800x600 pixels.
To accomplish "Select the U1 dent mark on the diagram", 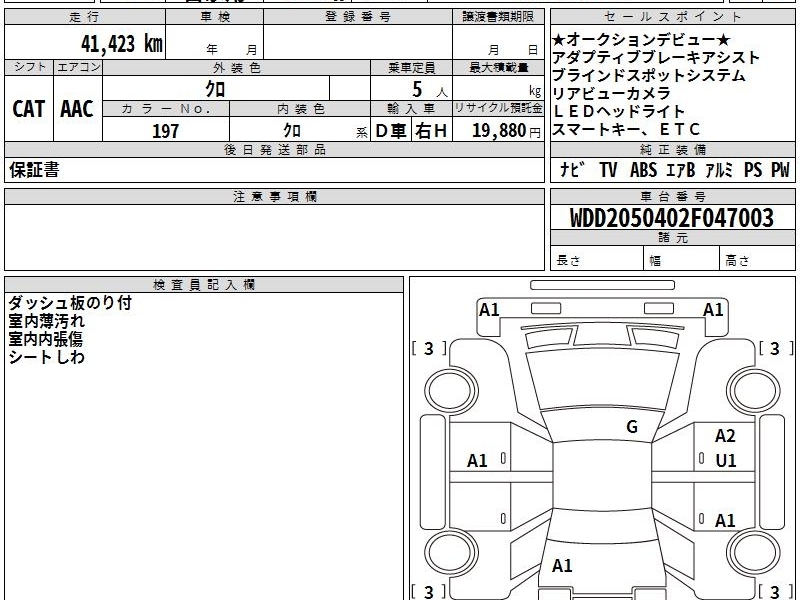I will [726, 461].
